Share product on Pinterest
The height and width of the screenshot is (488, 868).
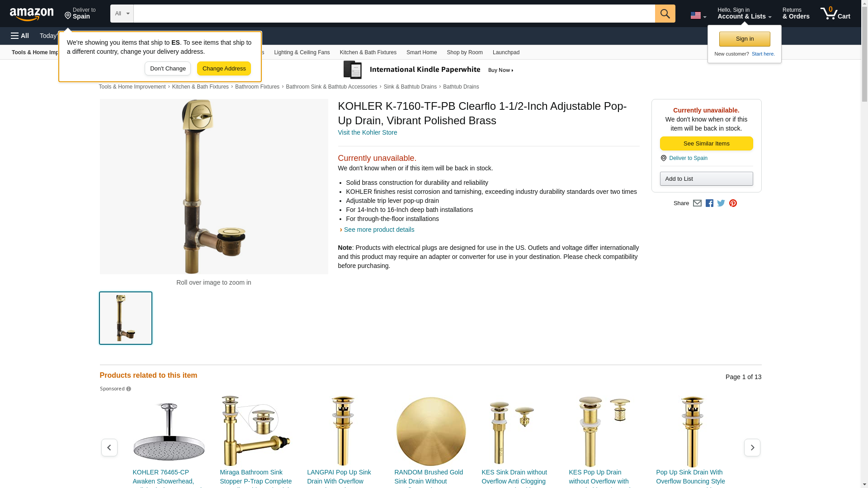[x=733, y=203]
